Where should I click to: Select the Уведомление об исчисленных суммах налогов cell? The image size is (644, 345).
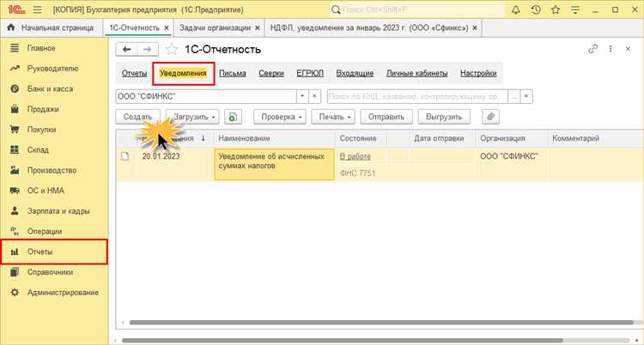click(275, 164)
